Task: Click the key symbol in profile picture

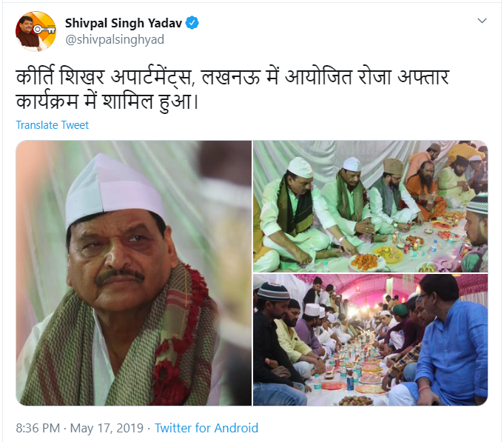Action: pos(44,30)
